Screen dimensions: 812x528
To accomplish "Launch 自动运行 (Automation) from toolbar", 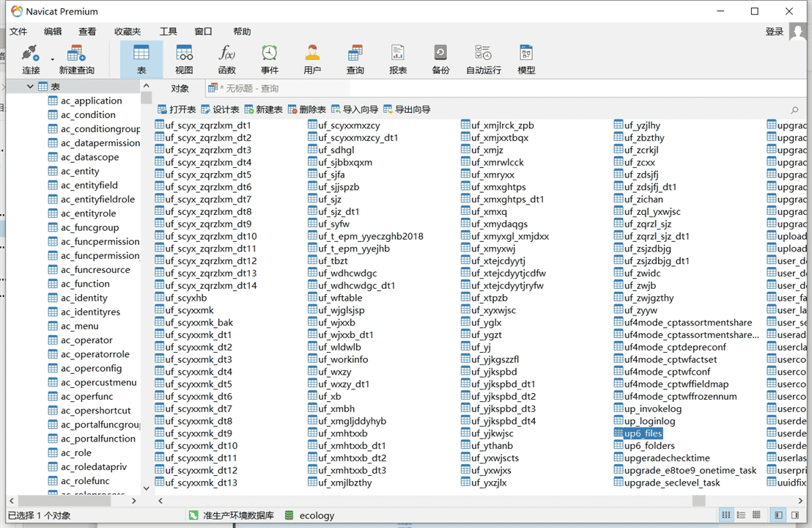I will (x=484, y=59).
